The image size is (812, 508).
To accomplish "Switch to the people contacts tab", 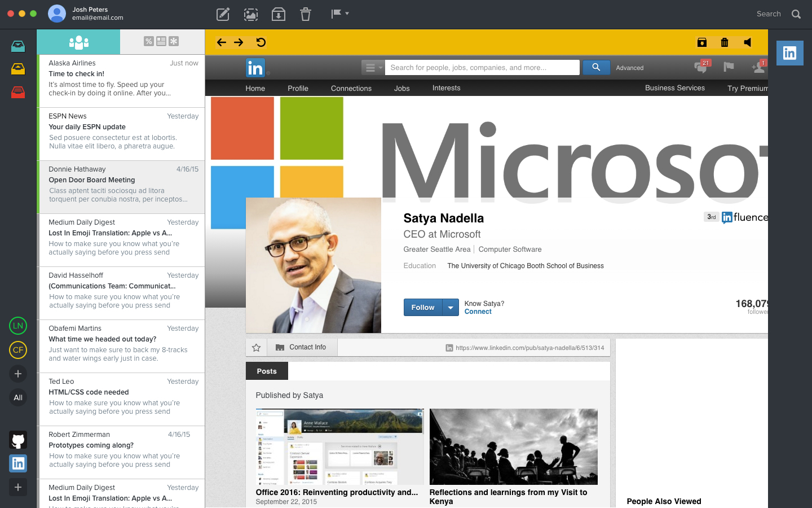I will pos(78,42).
